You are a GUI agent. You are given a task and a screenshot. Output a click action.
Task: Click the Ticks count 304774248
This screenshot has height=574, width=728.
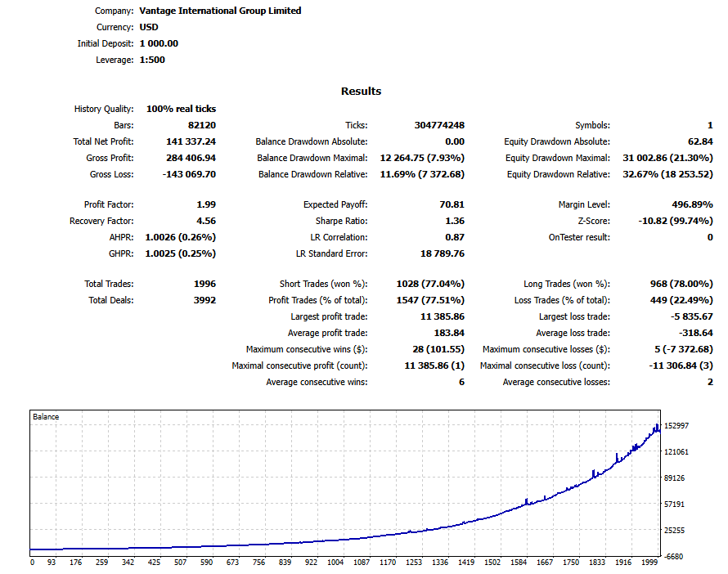[x=439, y=124]
